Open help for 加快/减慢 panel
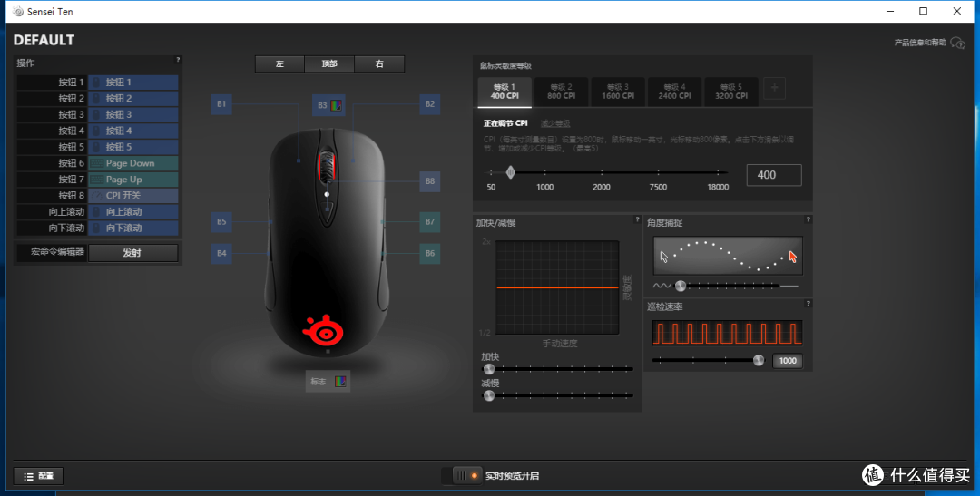Viewport: 980px width, 496px height. tap(637, 219)
